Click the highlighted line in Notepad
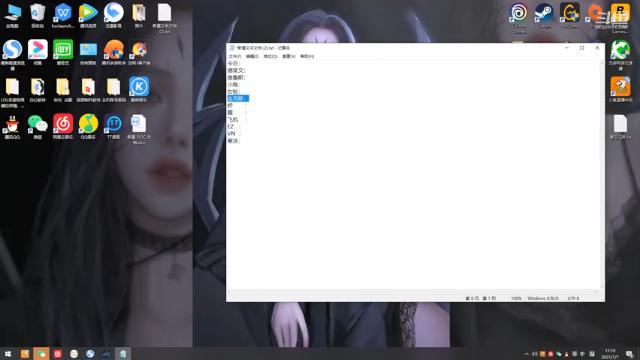 click(x=238, y=98)
